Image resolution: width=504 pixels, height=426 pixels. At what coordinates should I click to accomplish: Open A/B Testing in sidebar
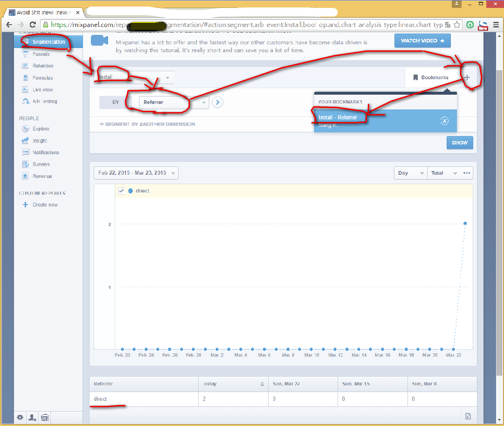pos(45,101)
